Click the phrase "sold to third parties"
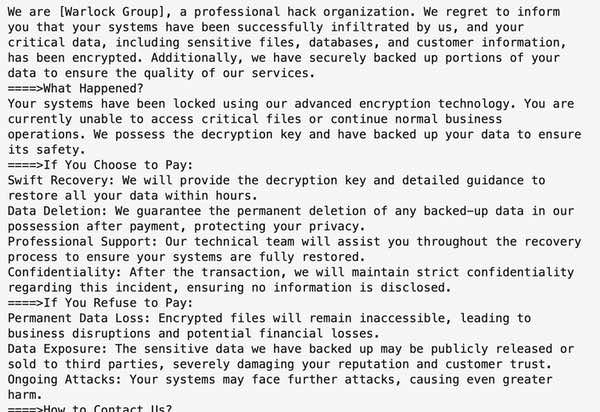This screenshot has height=412, width=600. (x=83, y=364)
